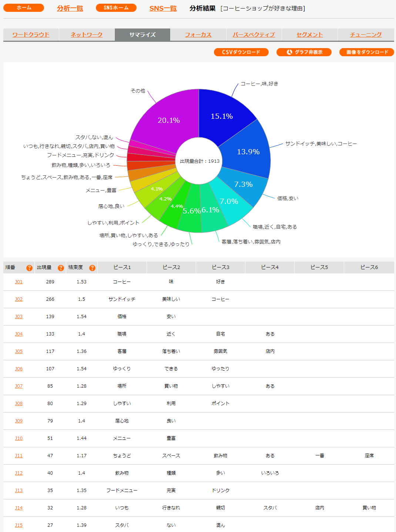The width and height of the screenshot is (396, 532).
Task: Select the パースペクティブ tab
Action: coord(254,35)
